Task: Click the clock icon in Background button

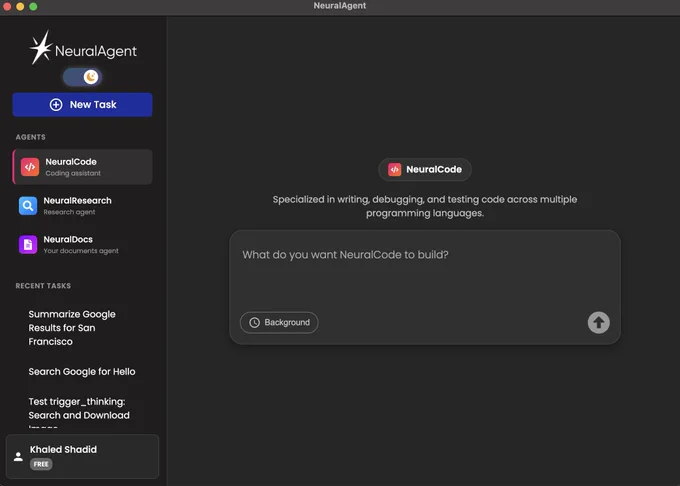Action: (x=255, y=323)
